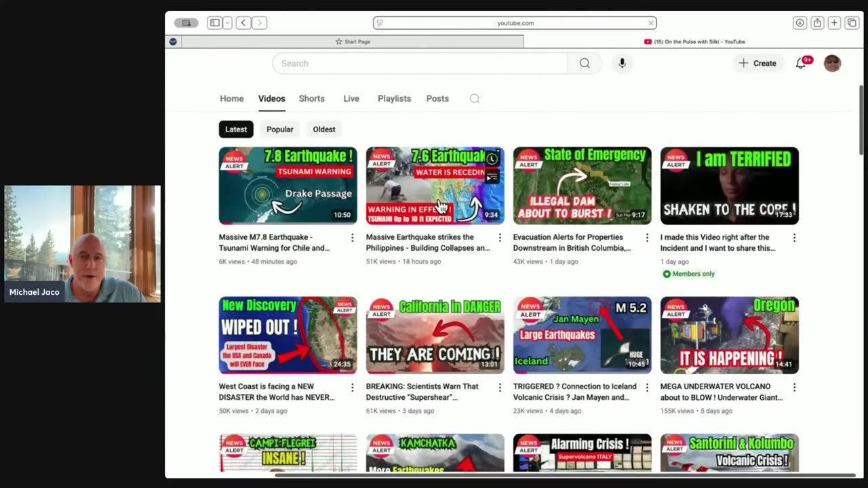Viewport: 868px width, 488px height.
Task: Open the sidebar tab-group dropdown arrow
Action: (x=227, y=23)
